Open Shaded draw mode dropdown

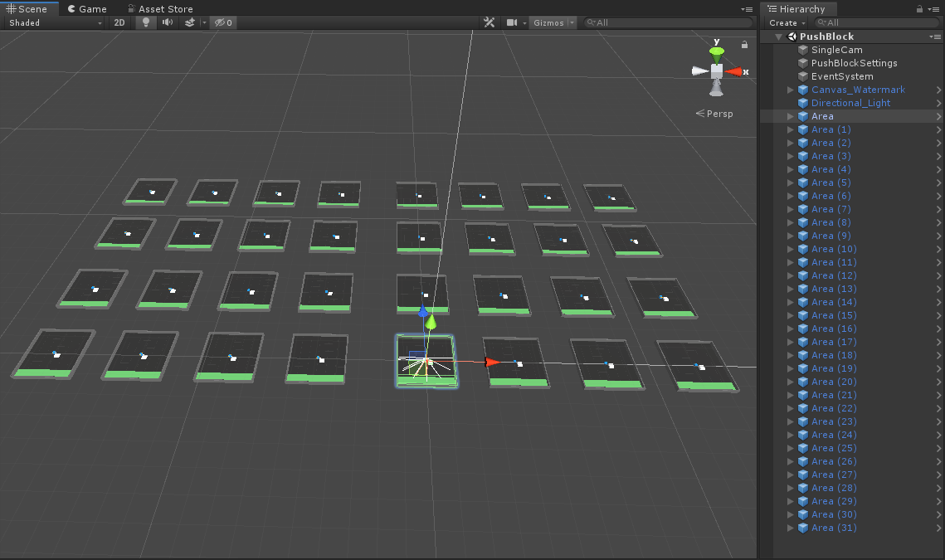[56, 23]
